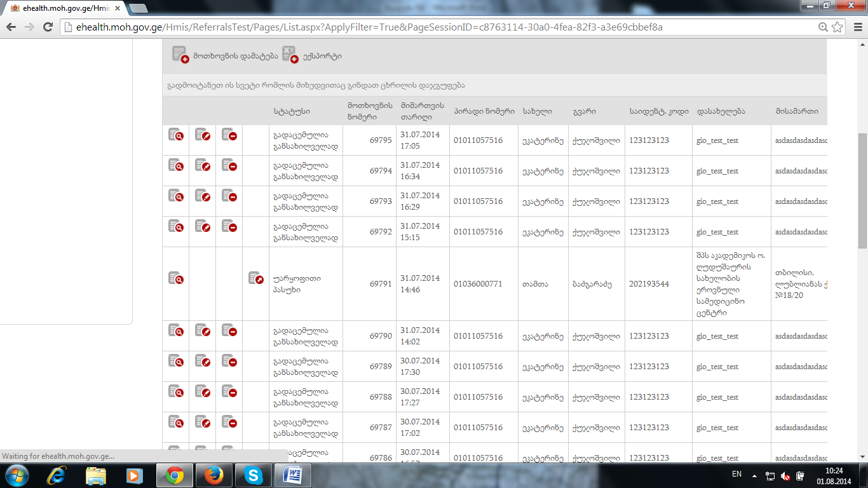Bookmark this page using the star icon
This screenshot has width=868, height=488.
click(x=837, y=27)
